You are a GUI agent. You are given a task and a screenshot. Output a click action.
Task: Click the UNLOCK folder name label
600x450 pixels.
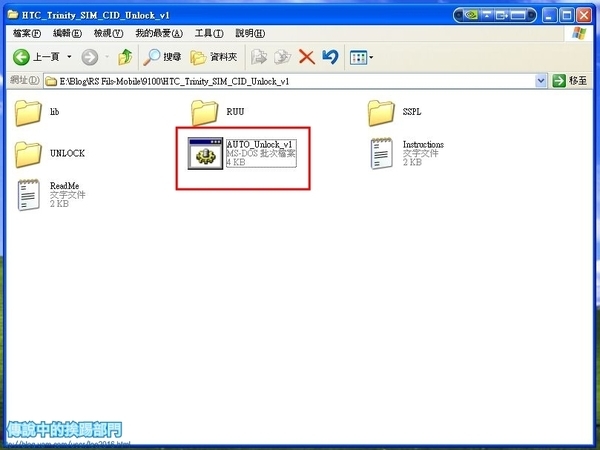(67, 153)
